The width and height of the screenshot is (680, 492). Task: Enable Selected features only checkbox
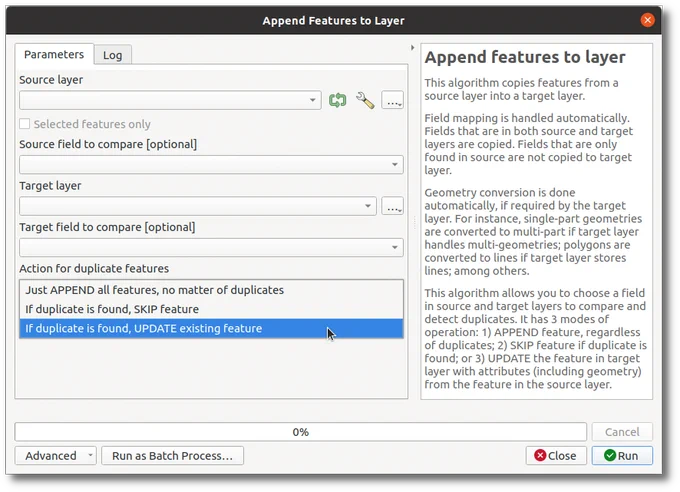click(x=25, y=124)
